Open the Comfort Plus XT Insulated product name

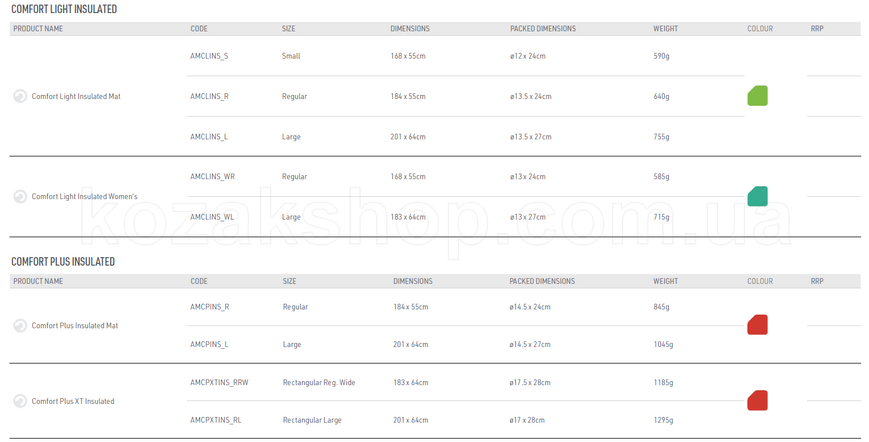pyautogui.click(x=73, y=401)
